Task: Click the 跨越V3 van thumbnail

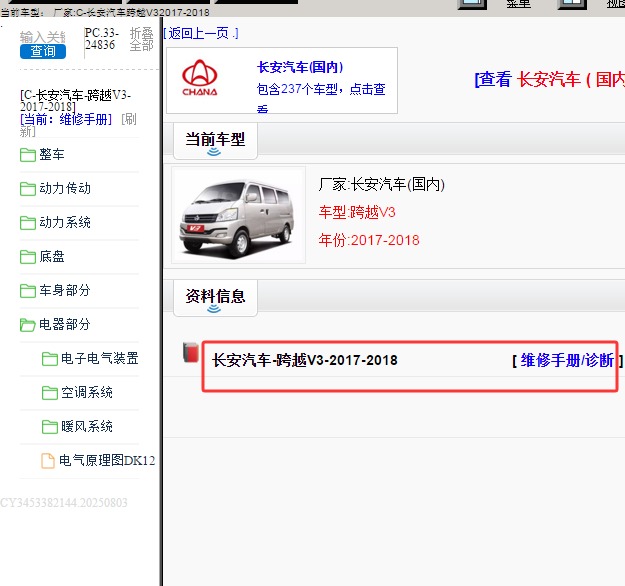Action: click(238, 215)
